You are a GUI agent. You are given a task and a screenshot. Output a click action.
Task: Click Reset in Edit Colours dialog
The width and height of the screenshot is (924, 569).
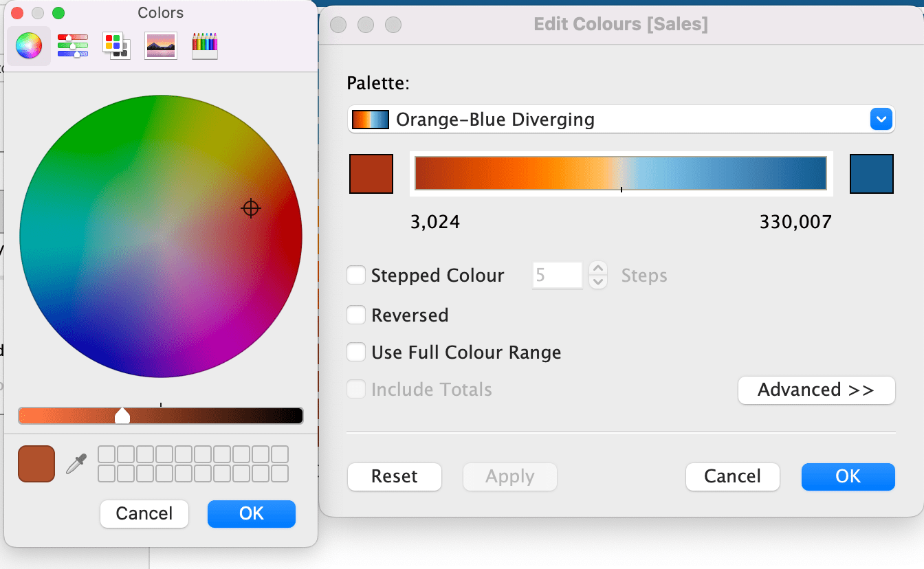pyautogui.click(x=395, y=477)
